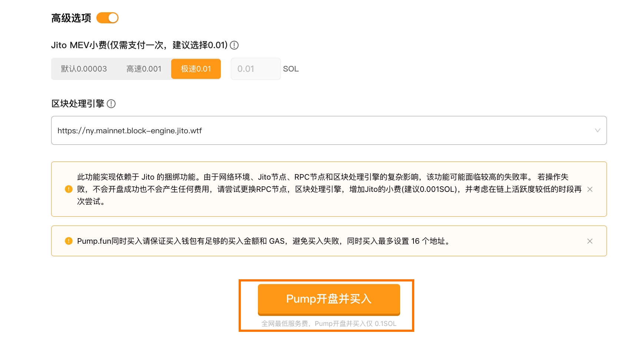Click warning icon in Pump.fun notice
Viewport: 644px width, 340px height.
click(x=69, y=241)
